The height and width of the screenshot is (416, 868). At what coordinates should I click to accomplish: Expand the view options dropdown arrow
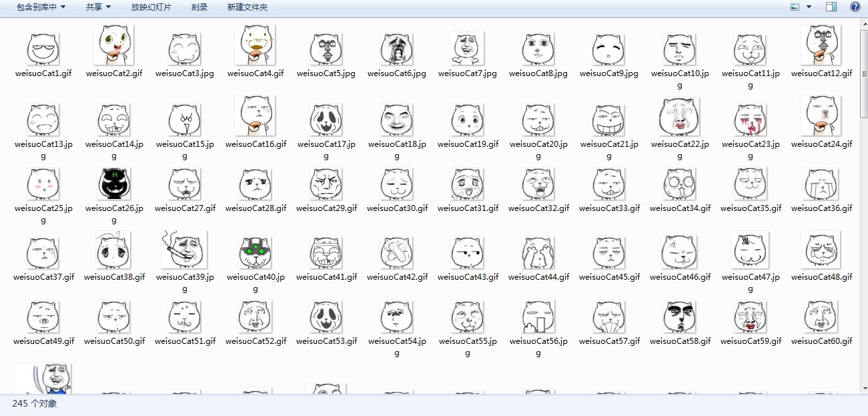pyautogui.click(x=809, y=7)
